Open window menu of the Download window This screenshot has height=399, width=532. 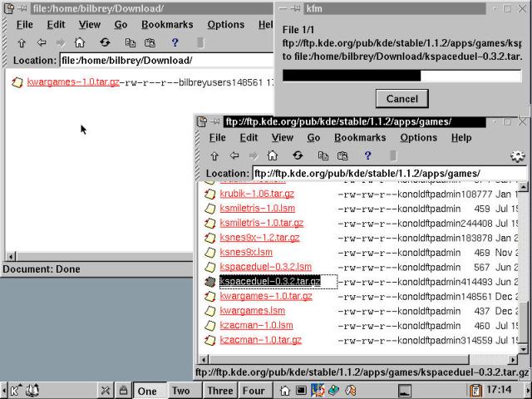point(9,8)
